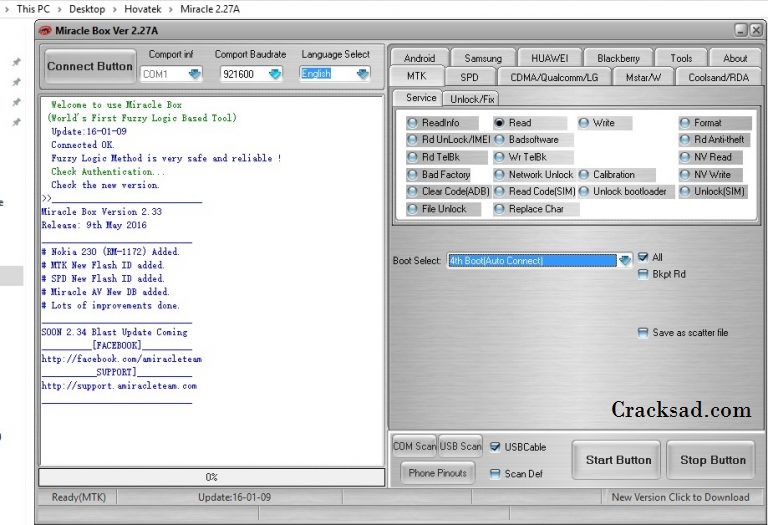Open the CDMA/Qualcomm/LG tab
The height and width of the screenshot is (525, 768).
tap(554, 77)
